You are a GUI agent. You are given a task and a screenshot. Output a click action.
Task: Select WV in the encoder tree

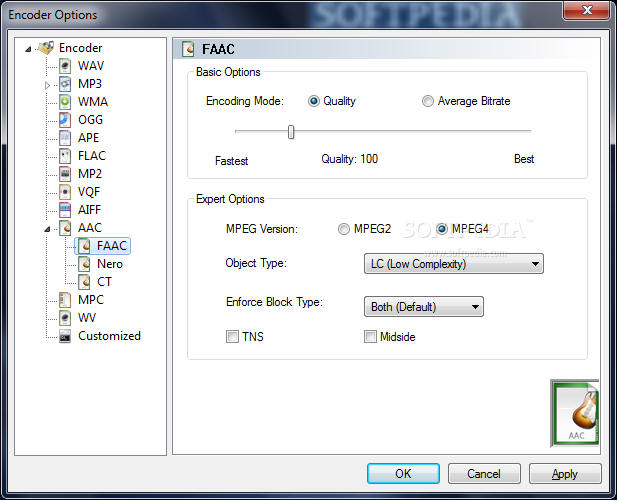click(87, 318)
